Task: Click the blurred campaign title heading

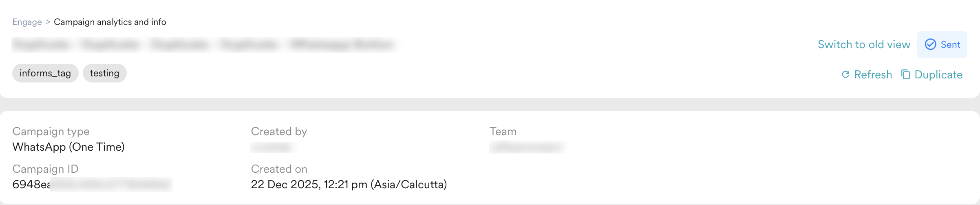Action: pos(204,44)
